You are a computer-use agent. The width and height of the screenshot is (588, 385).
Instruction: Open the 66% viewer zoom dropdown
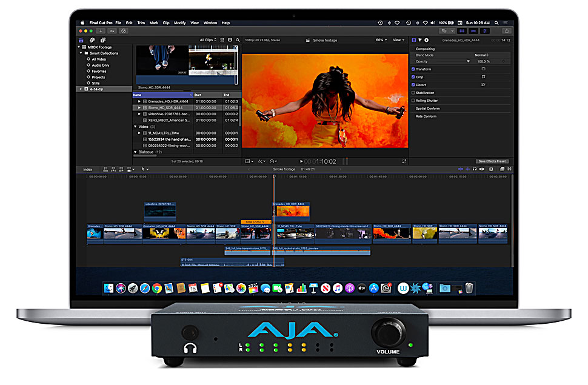click(x=381, y=40)
